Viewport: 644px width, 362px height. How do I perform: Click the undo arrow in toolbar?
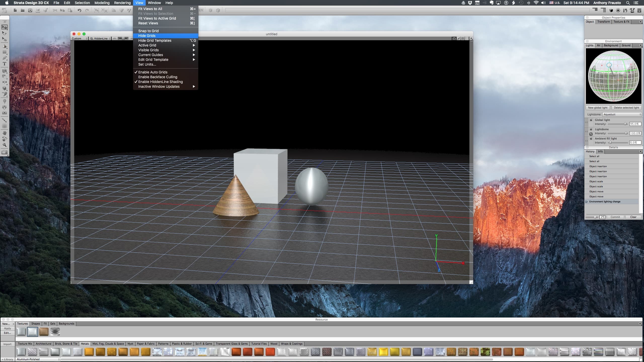(x=79, y=10)
